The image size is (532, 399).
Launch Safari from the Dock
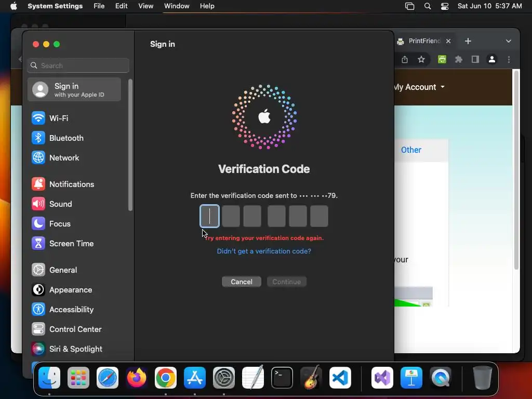coord(108,378)
